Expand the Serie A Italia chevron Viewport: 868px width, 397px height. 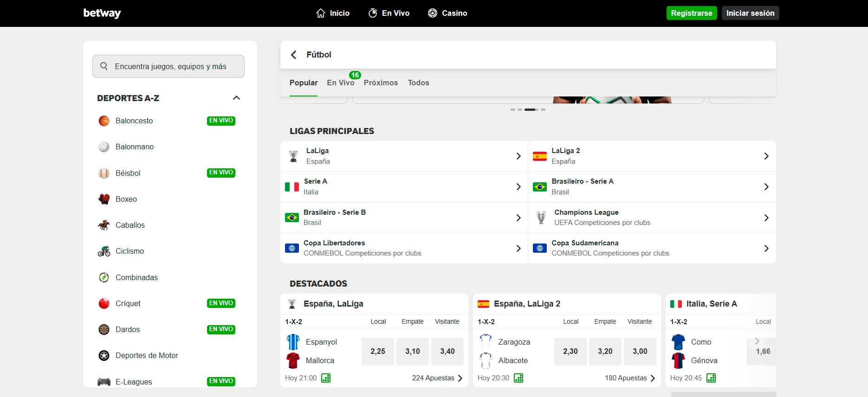[x=518, y=187]
